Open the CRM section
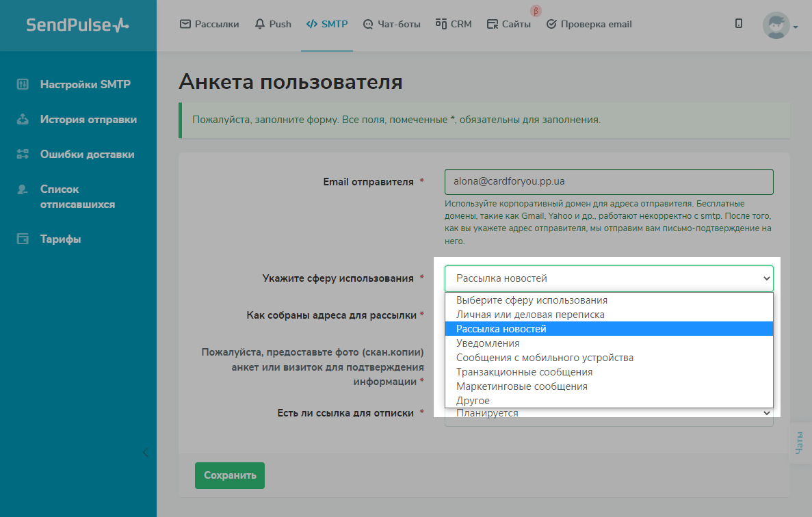Viewport: 812px width, 517px height. (454, 24)
